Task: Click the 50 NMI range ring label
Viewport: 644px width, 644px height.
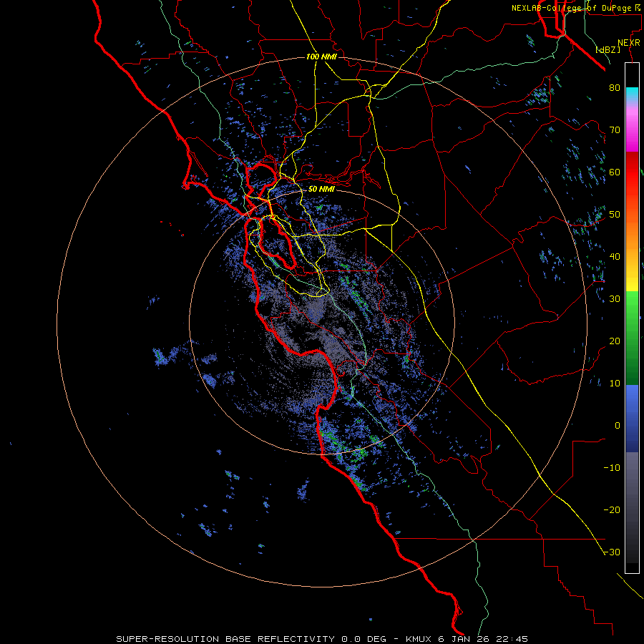Action: point(321,189)
